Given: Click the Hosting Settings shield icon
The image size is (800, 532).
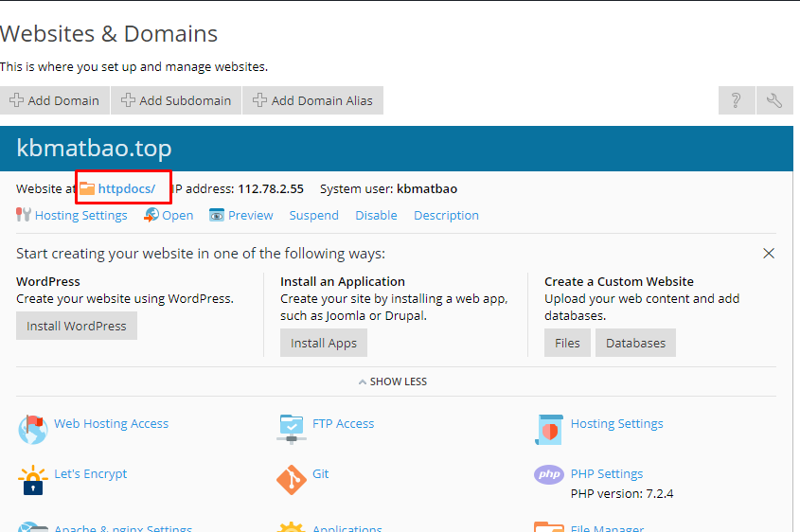Looking at the screenshot, I should click(549, 428).
